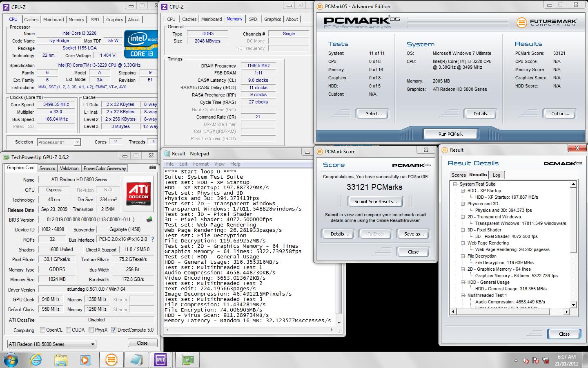Open the PCMark orange taskbar icon
The width and height of the screenshot is (588, 368).
(111, 360)
